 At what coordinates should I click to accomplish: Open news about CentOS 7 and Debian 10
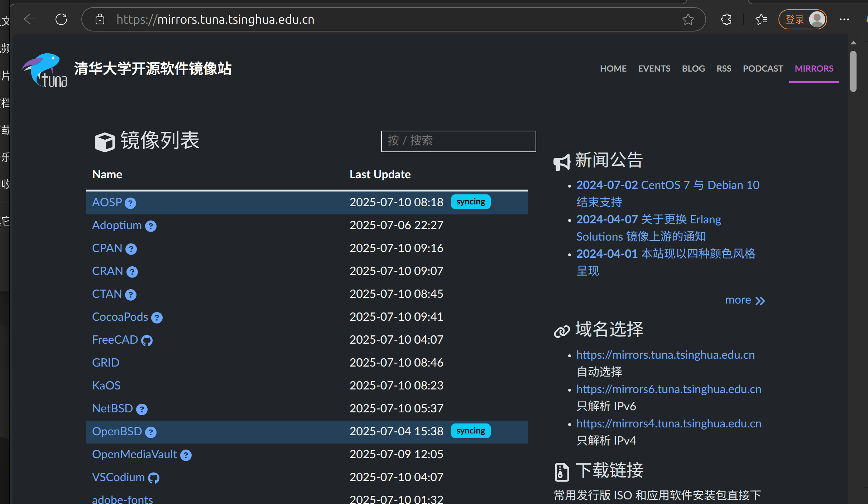pyautogui.click(x=668, y=193)
